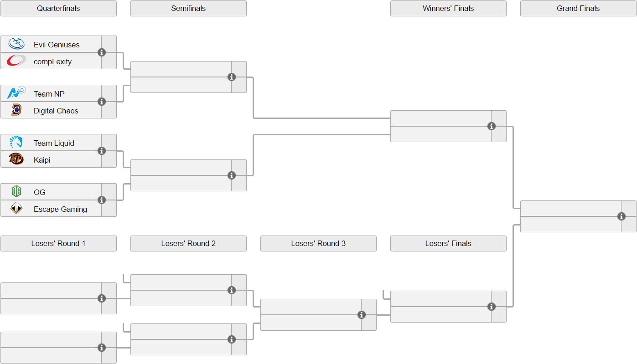The height and width of the screenshot is (364, 637).
Task: Show Losers' Round 3 match info
Action: pos(362,315)
